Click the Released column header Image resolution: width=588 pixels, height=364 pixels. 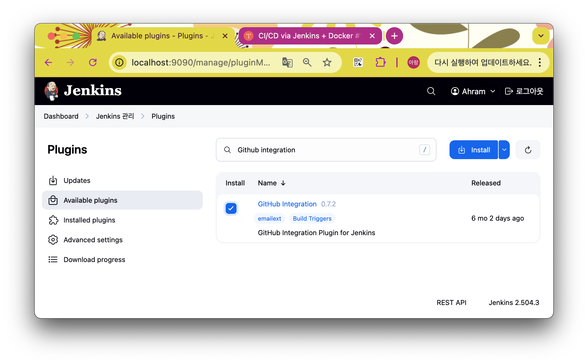coord(486,183)
